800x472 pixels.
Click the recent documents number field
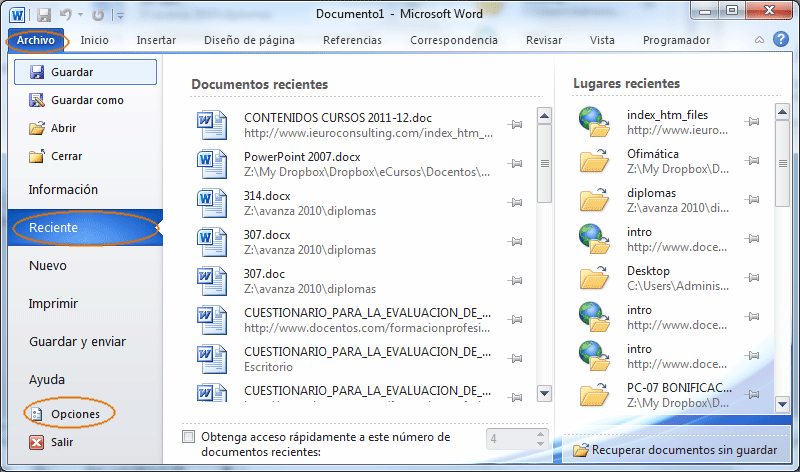click(x=511, y=439)
